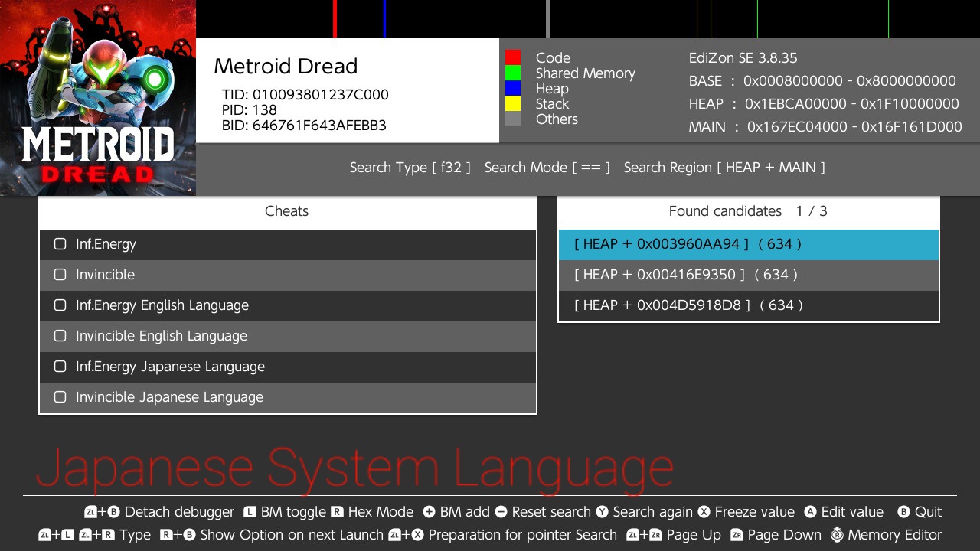Screen dimensions: 980x551
Task: Click the R+B icons for Show Option
Action: [178, 535]
